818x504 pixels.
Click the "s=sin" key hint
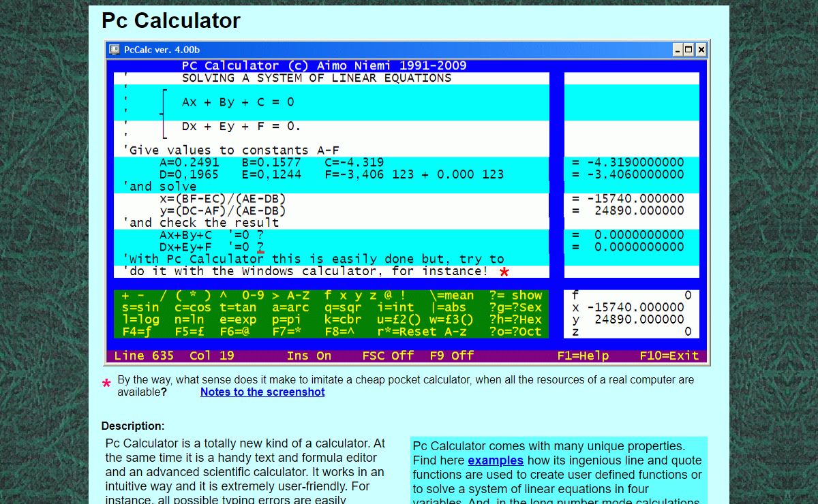click(x=140, y=308)
